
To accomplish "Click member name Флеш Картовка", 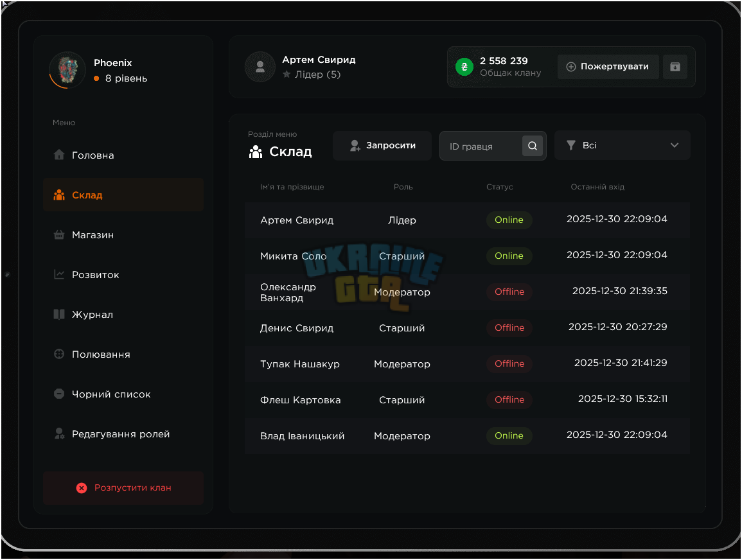I will (301, 400).
